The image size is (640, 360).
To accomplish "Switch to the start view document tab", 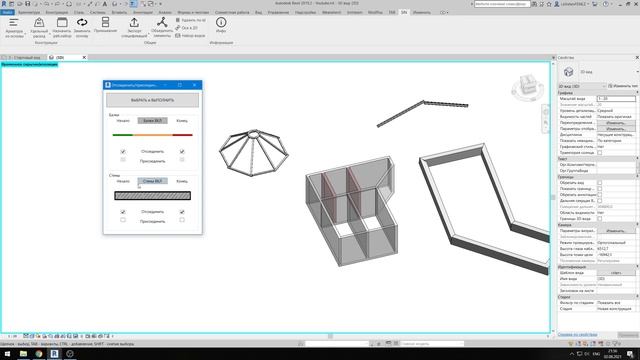I will point(23,58).
